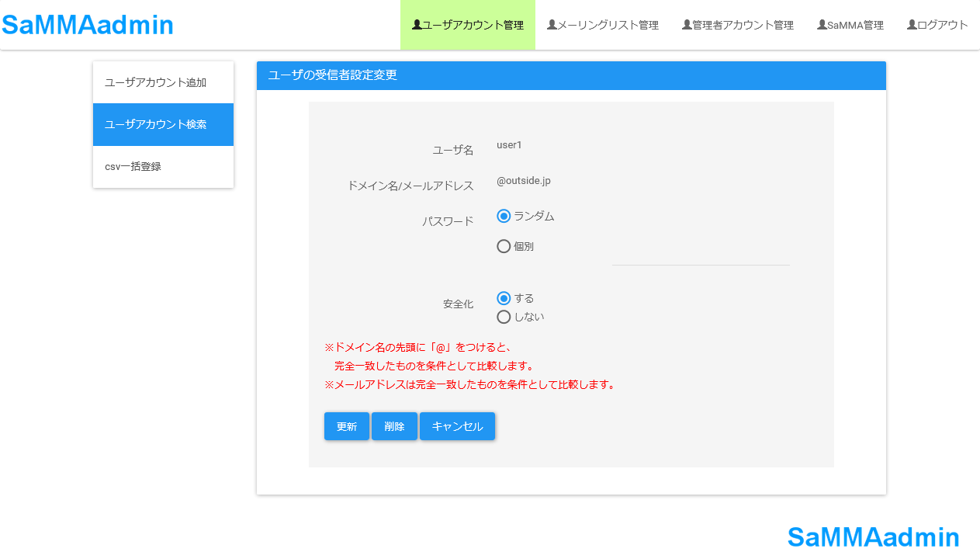This screenshot has height=552, width=980.
Task: Open the メーリングリスト管理 menu
Action: (x=603, y=25)
